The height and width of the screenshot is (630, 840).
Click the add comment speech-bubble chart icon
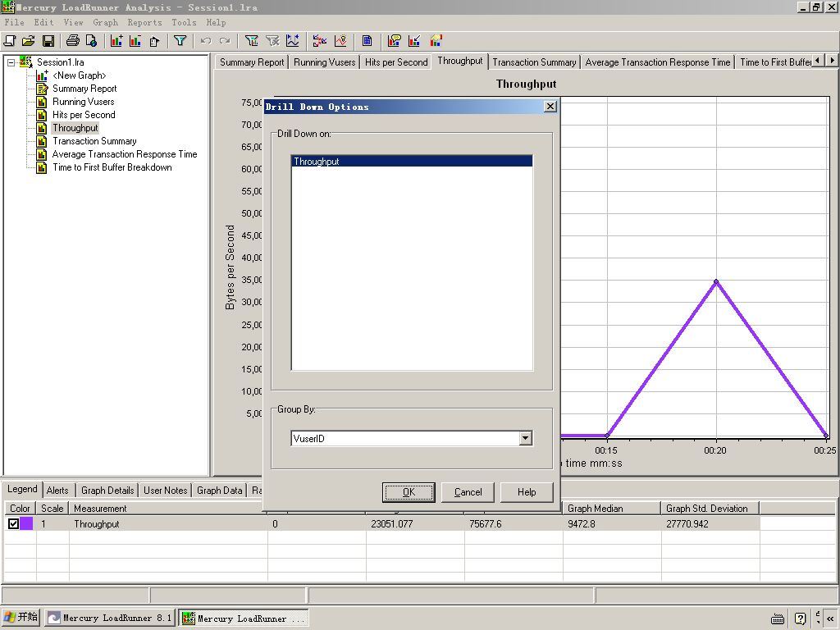[395, 41]
